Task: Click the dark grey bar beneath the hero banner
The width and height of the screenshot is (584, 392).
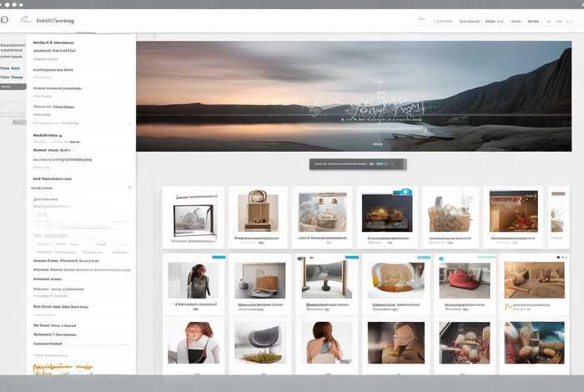Action: pos(357,164)
